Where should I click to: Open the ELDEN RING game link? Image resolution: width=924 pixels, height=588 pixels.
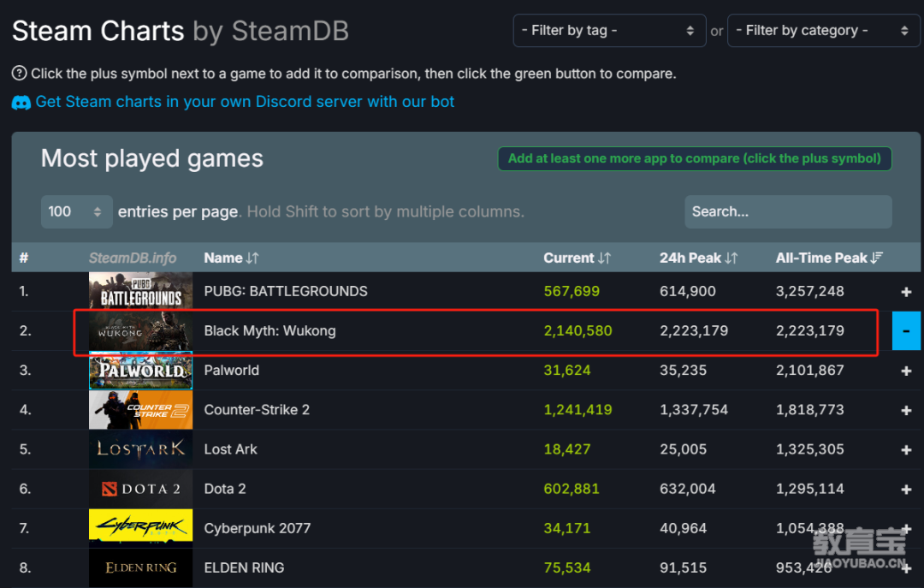(244, 568)
